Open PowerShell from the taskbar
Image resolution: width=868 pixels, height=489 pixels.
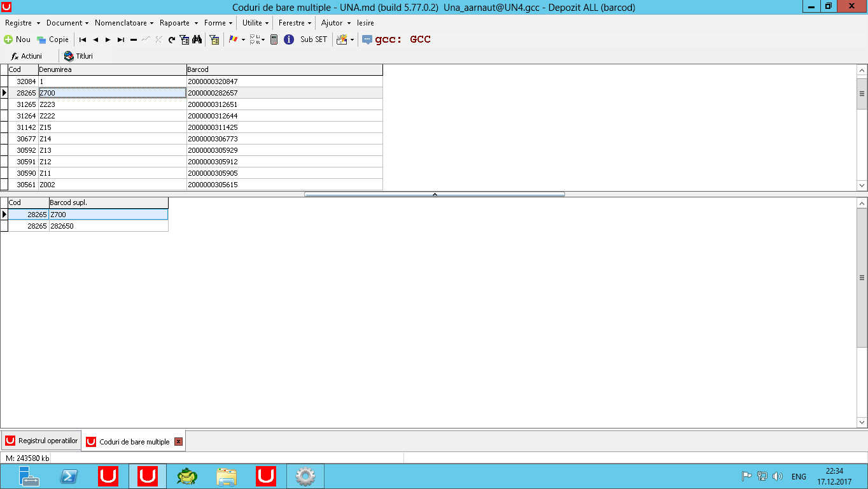coord(69,476)
